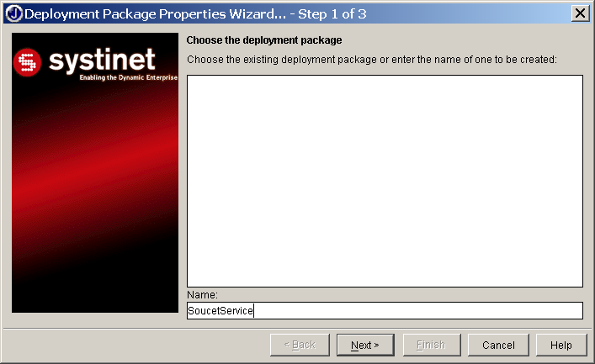Close the Deployment Package Properties Wizard window
Screen dimensions: 595x364
tap(580, 13)
